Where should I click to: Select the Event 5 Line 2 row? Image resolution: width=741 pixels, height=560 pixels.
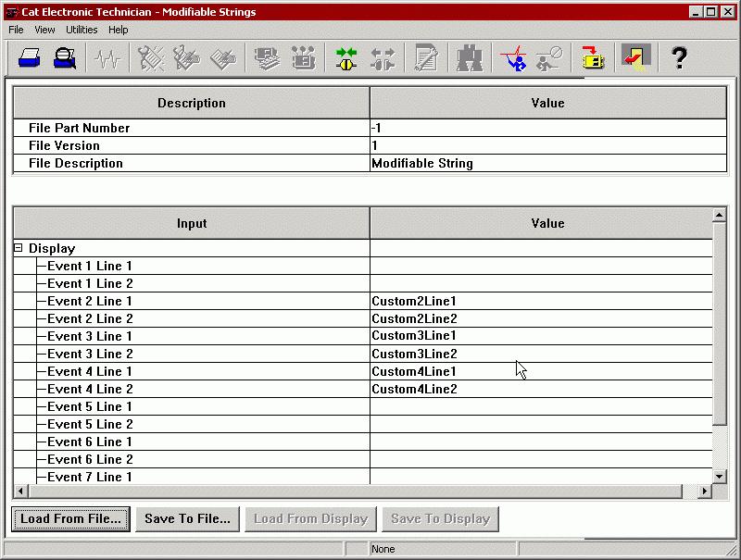(x=363, y=424)
